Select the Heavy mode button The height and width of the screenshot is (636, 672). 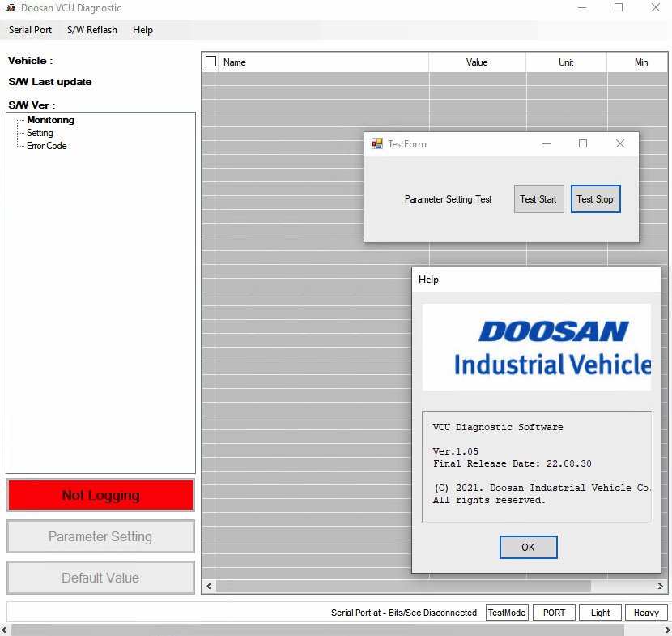pos(646,613)
